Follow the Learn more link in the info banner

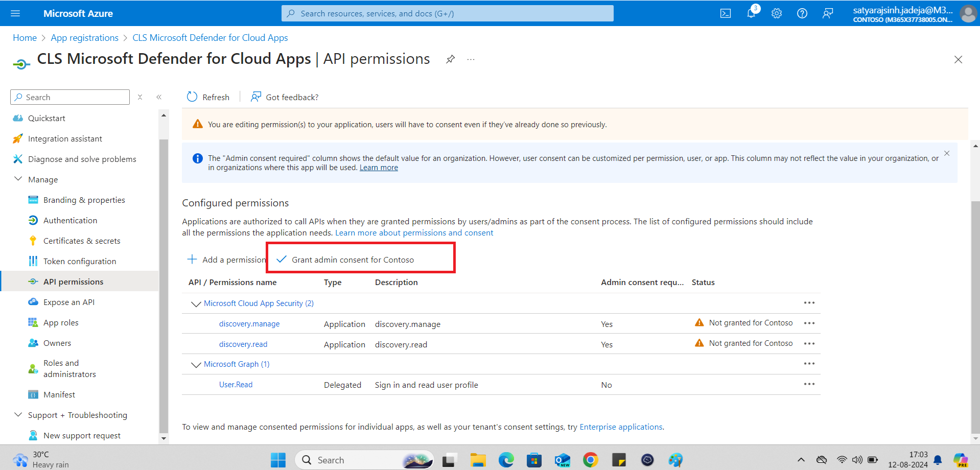point(379,168)
